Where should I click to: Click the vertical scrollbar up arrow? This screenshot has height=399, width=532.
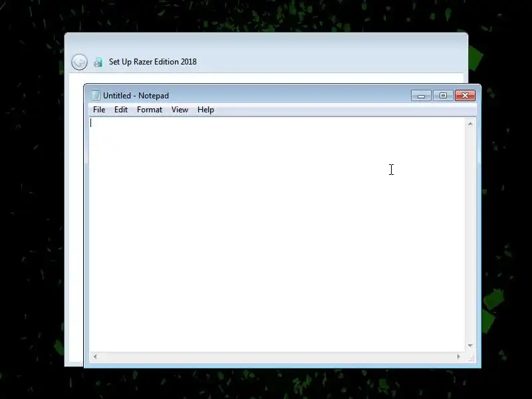pos(470,124)
